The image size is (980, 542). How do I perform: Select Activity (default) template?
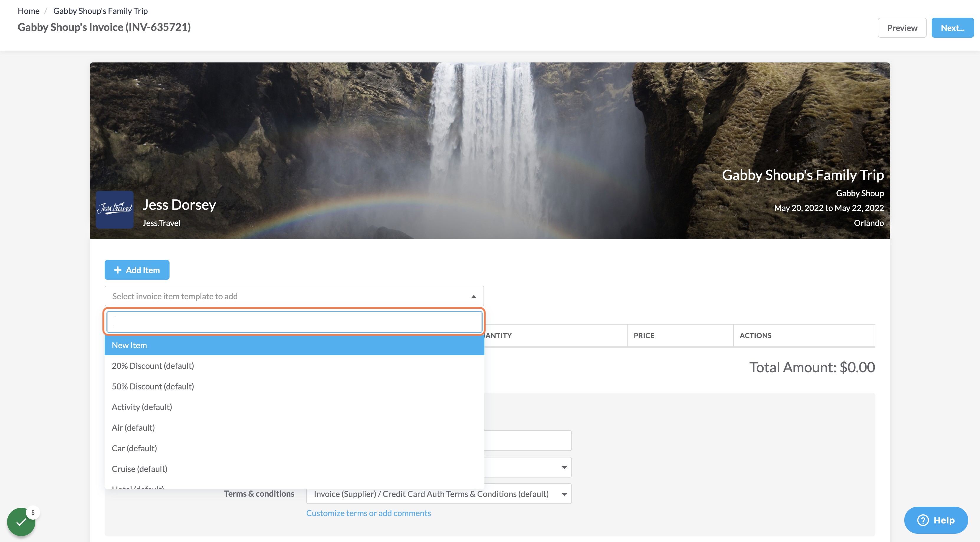click(294, 407)
